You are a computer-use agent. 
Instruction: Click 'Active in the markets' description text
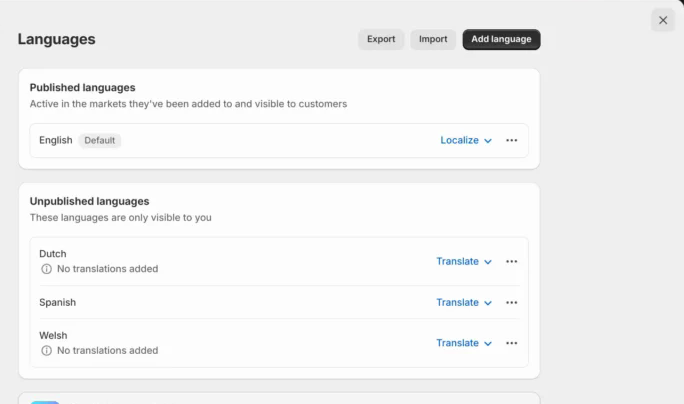[x=188, y=104]
